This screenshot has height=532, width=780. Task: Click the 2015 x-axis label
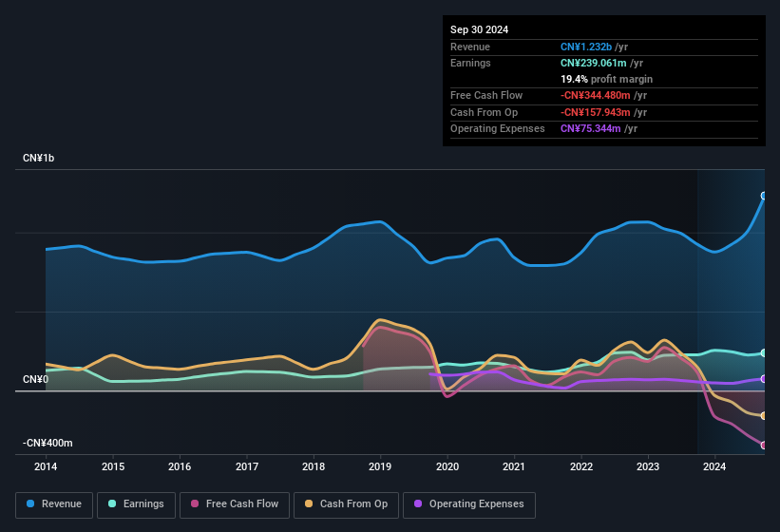(113, 466)
